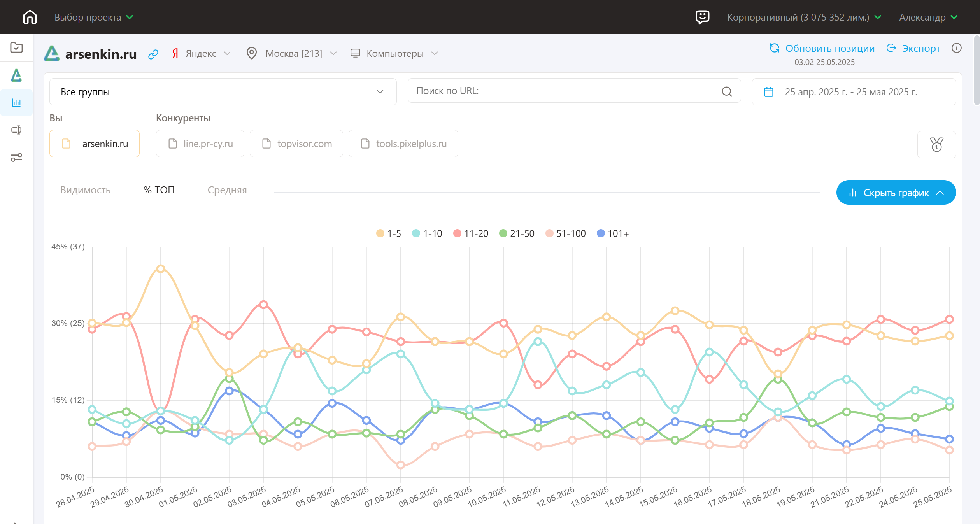The width and height of the screenshot is (980, 524).
Task: Switch to the Видимость tab
Action: [85, 190]
